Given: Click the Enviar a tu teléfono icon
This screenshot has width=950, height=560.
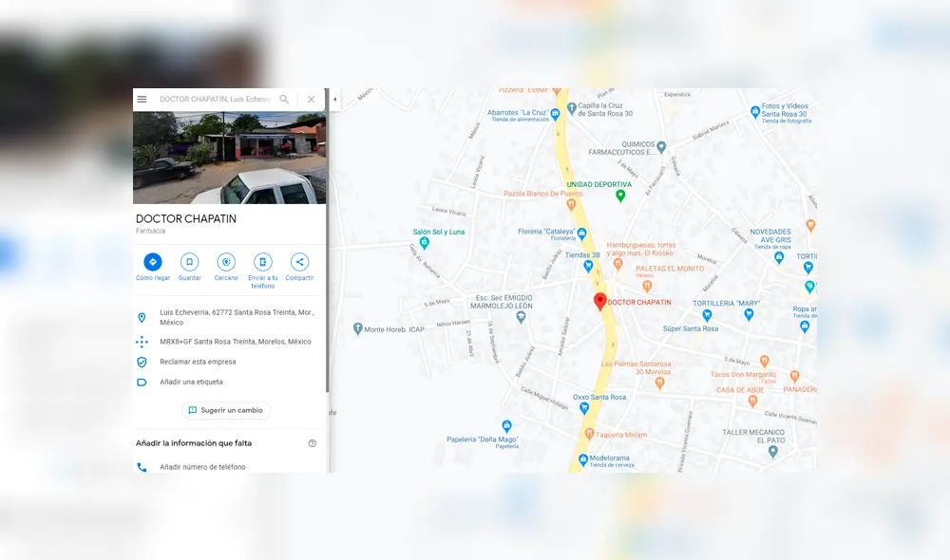Looking at the screenshot, I should [262, 262].
